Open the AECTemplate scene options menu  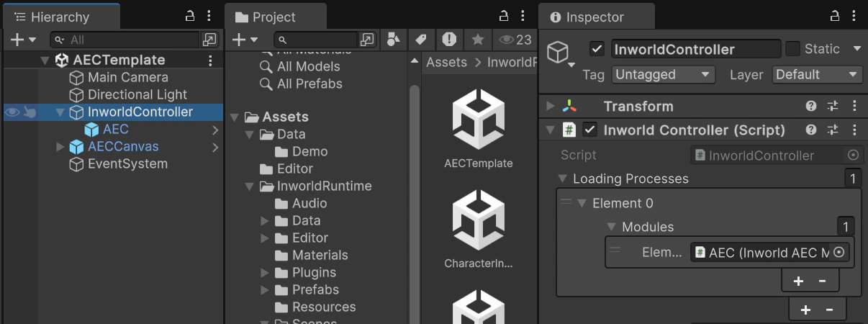[x=210, y=60]
